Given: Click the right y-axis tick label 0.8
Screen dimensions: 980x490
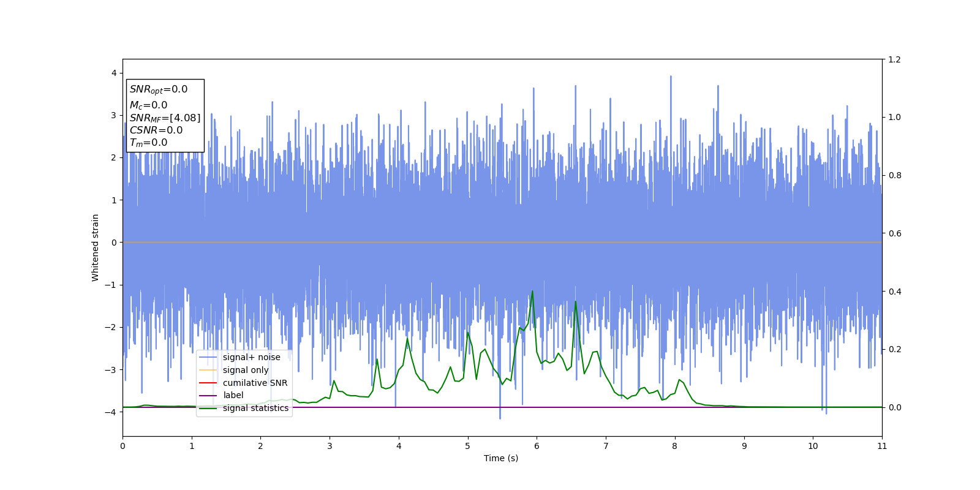Looking at the screenshot, I should point(894,175).
